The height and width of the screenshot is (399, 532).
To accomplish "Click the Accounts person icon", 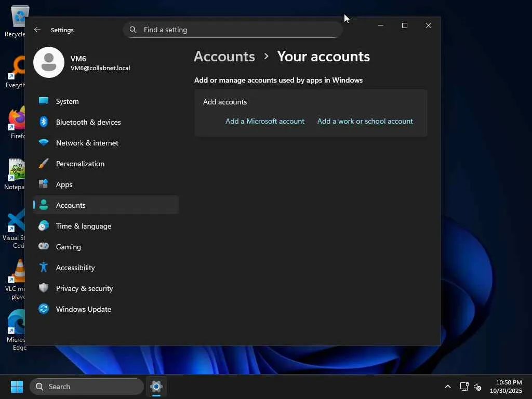I will (44, 205).
